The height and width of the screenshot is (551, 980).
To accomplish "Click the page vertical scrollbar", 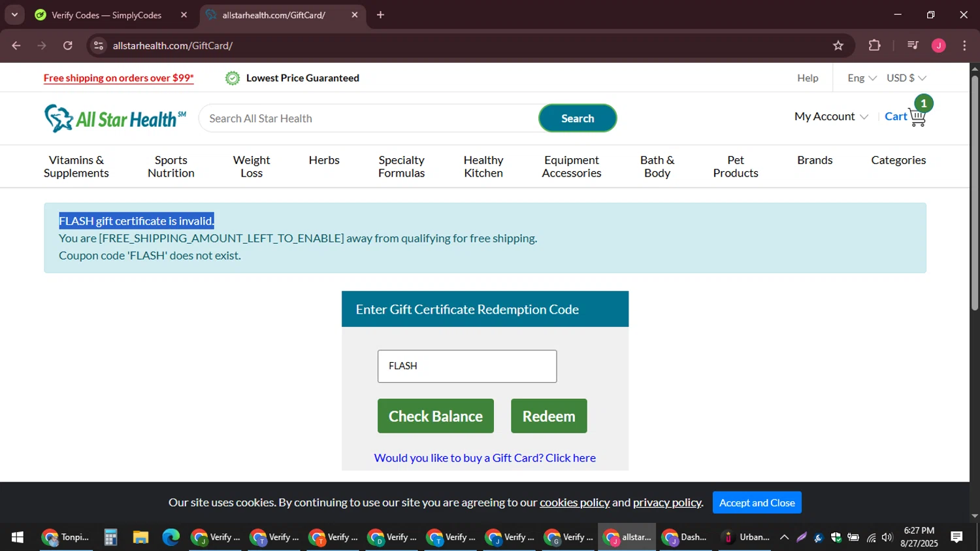I will [x=975, y=193].
